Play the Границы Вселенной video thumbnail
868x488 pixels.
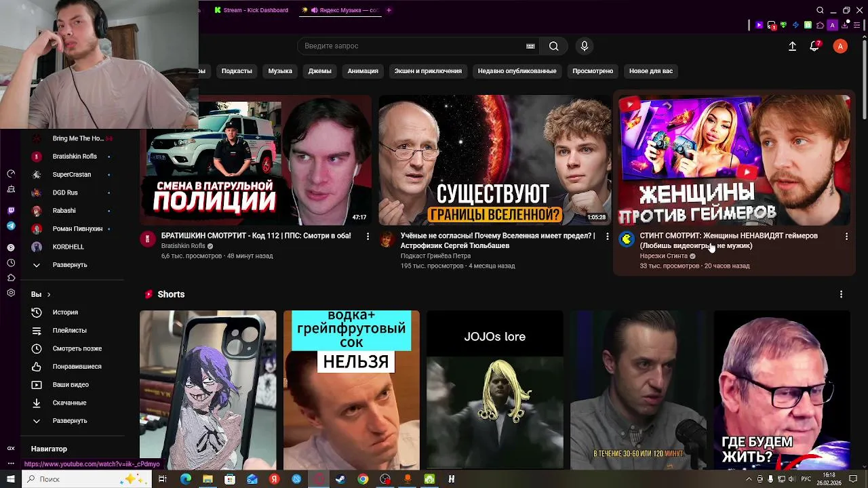495,160
